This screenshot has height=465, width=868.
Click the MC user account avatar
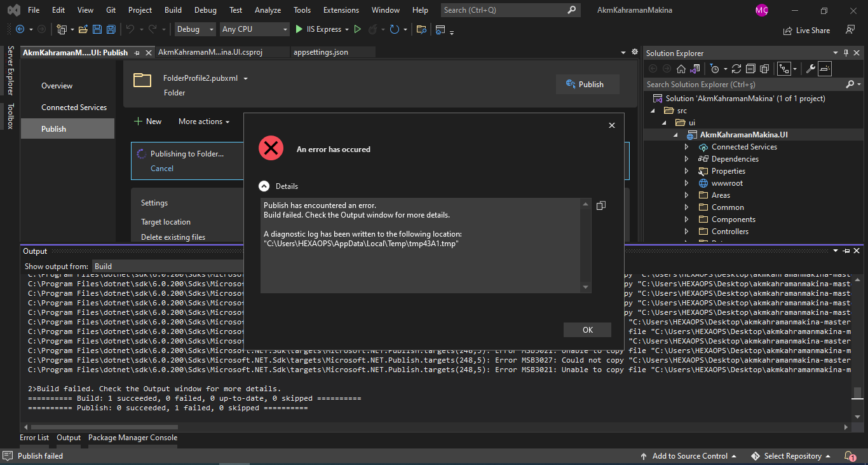click(x=762, y=10)
